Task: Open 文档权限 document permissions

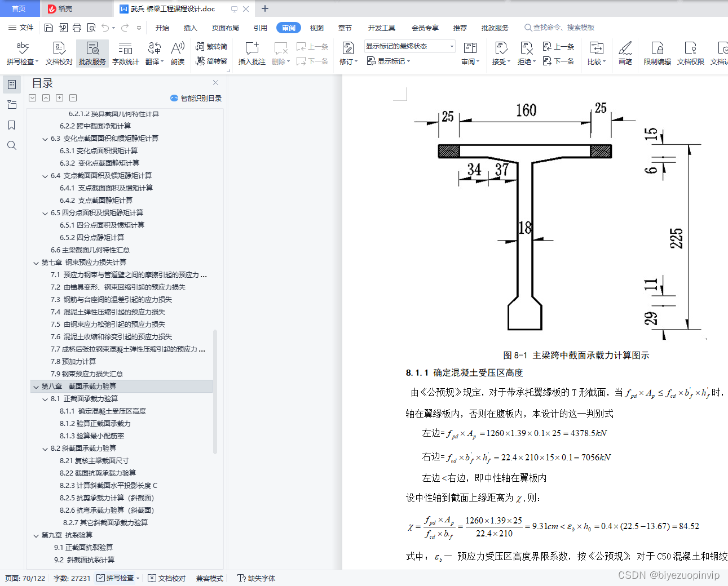Action: coord(690,52)
